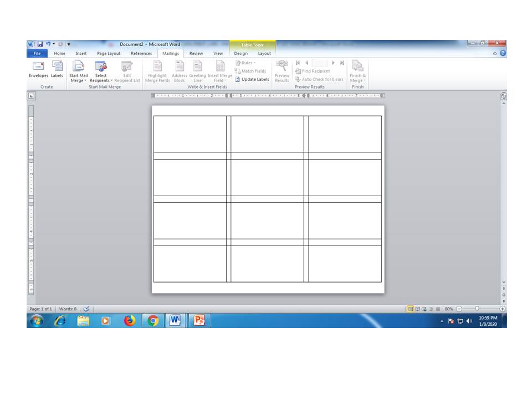Click the proofing check icon
The width and height of the screenshot is (532, 399).
[x=86, y=309]
